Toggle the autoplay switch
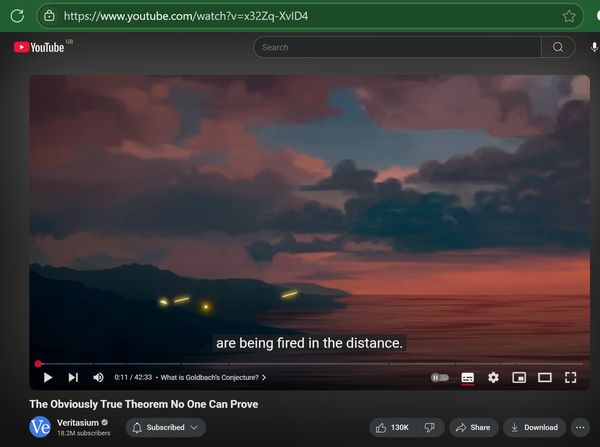 440,378
